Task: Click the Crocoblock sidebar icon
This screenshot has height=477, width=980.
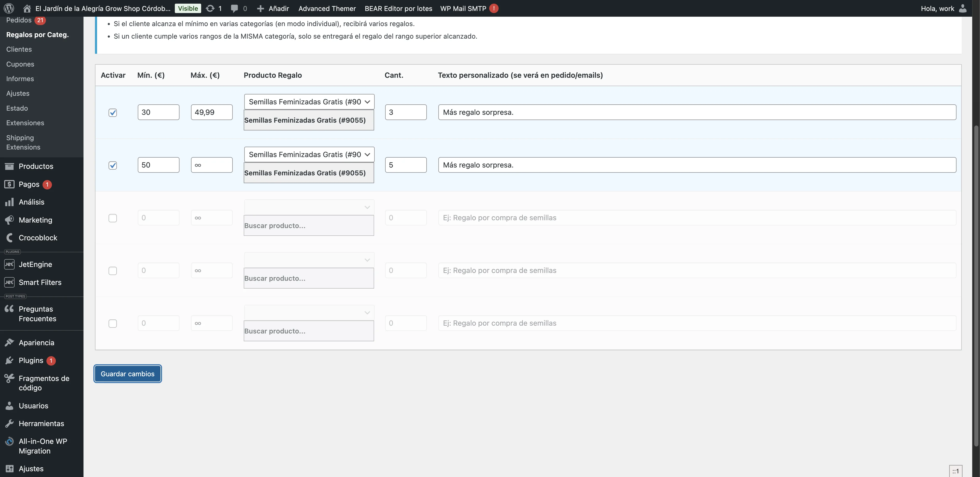Action: [9, 238]
